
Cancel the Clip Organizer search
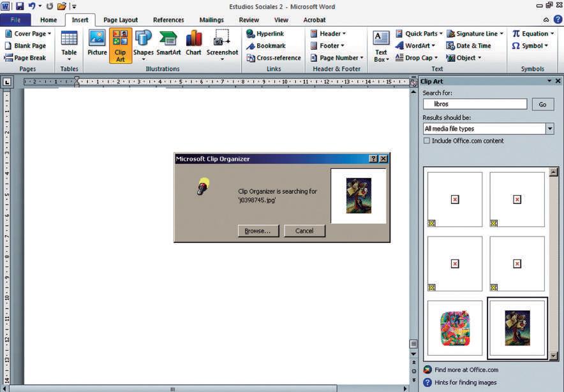(x=304, y=231)
